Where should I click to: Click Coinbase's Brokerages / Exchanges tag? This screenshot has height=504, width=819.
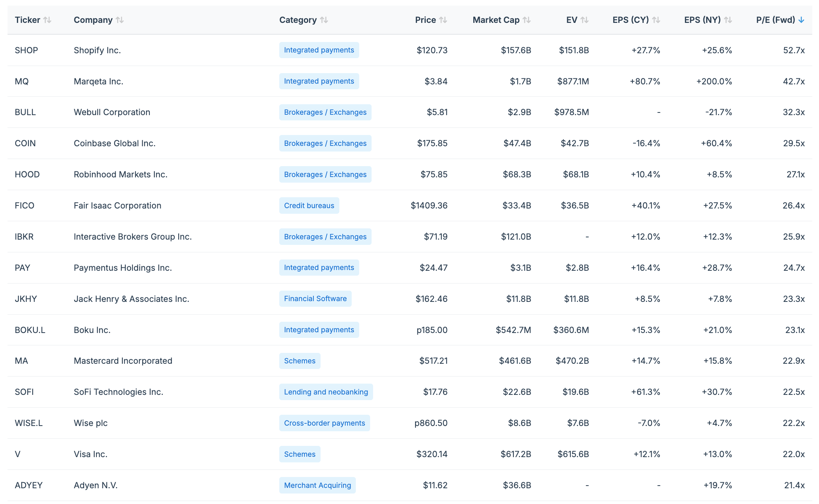coord(325,143)
